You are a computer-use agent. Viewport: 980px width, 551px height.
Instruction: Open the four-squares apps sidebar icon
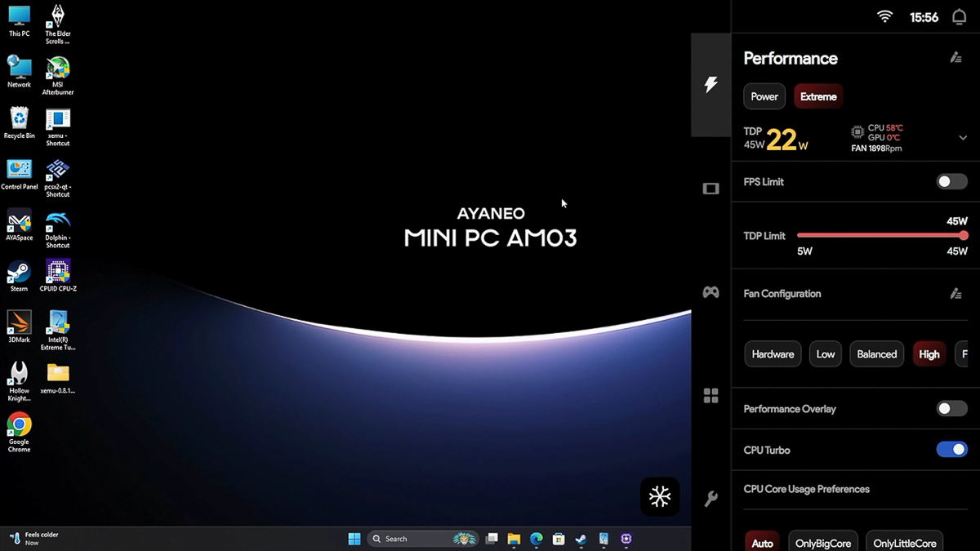click(710, 396)
